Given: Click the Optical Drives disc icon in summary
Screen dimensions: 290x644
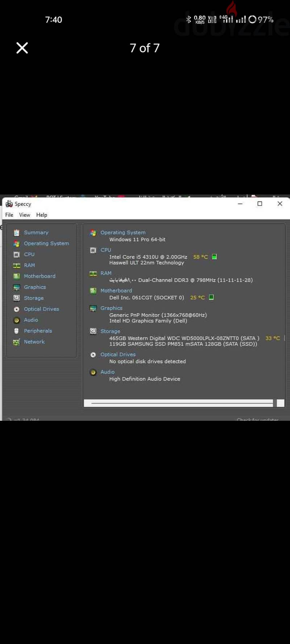Looking at the screenshot, I should point(93,354).
